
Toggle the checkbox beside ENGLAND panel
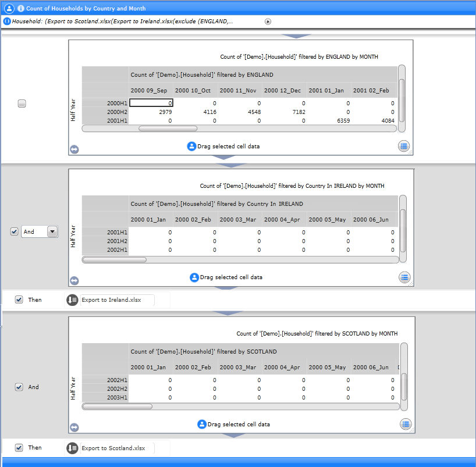coord(22,104)
